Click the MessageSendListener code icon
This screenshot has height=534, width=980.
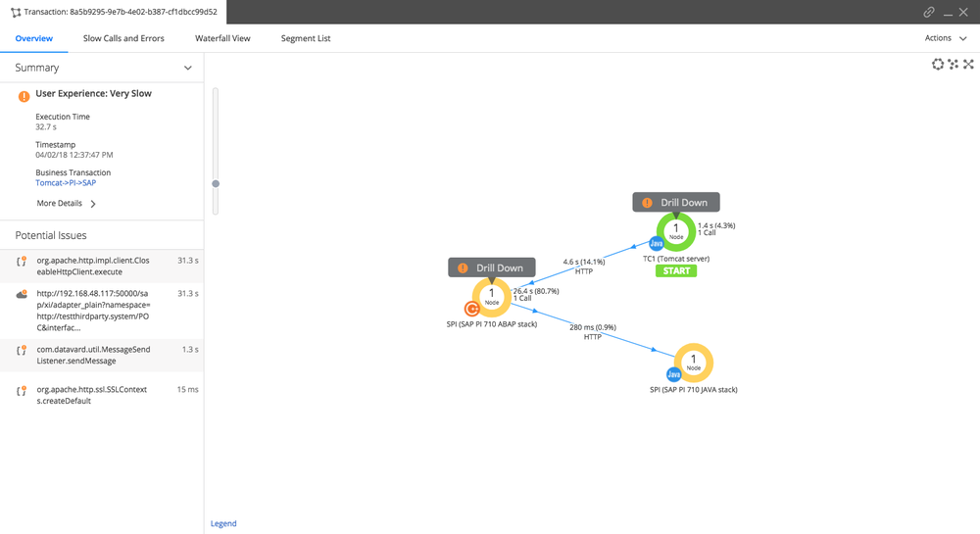(22, 351)
